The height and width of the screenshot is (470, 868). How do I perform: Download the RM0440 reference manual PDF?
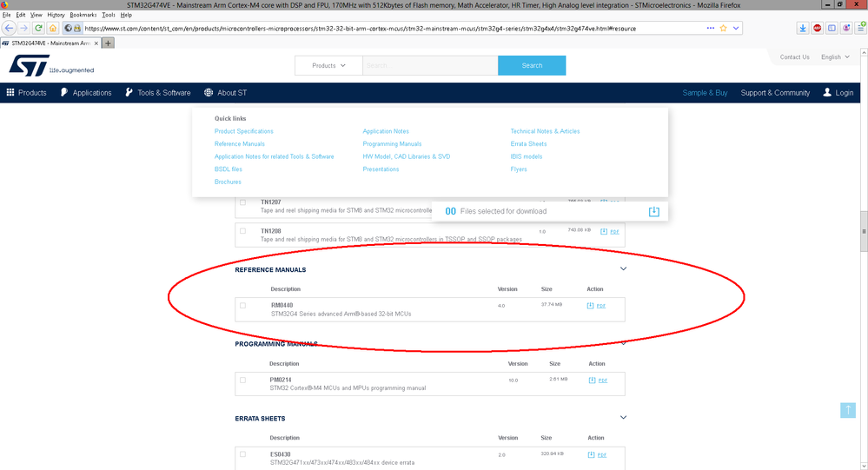click(596, 306)
